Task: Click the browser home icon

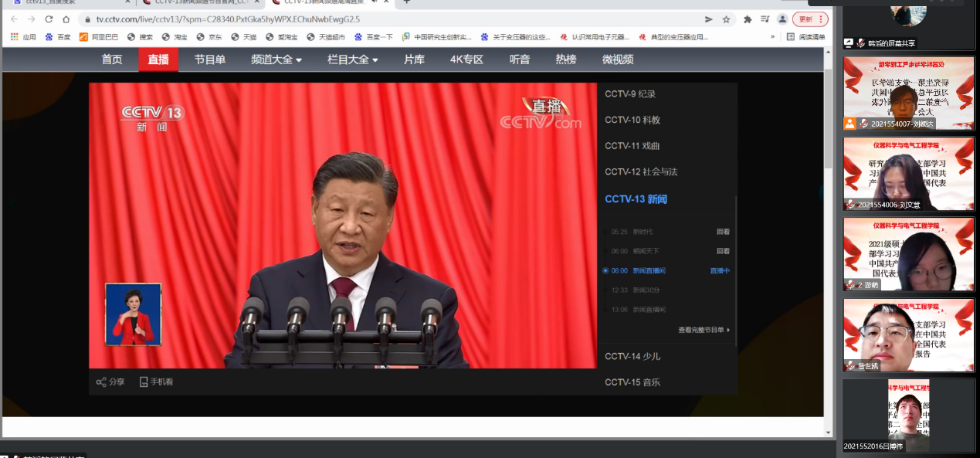Action: tap(66, 19)
